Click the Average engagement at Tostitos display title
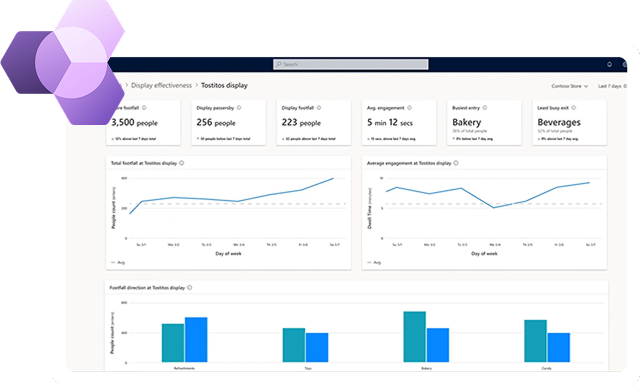The height and width of the screenshot is (385, 640). (x=409, y=163)
